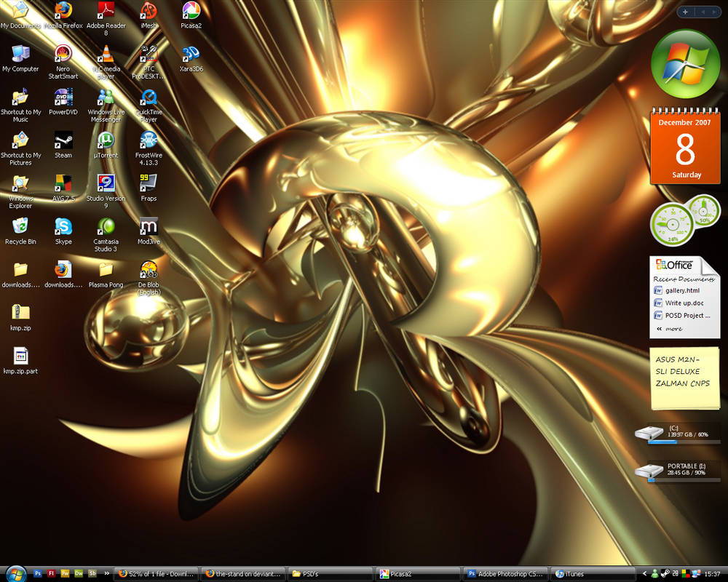Image resolution: width=728 pixels, height=582 pixels.
Task: Click the sidebar add gadget plus button
Action: pos(685,12)
